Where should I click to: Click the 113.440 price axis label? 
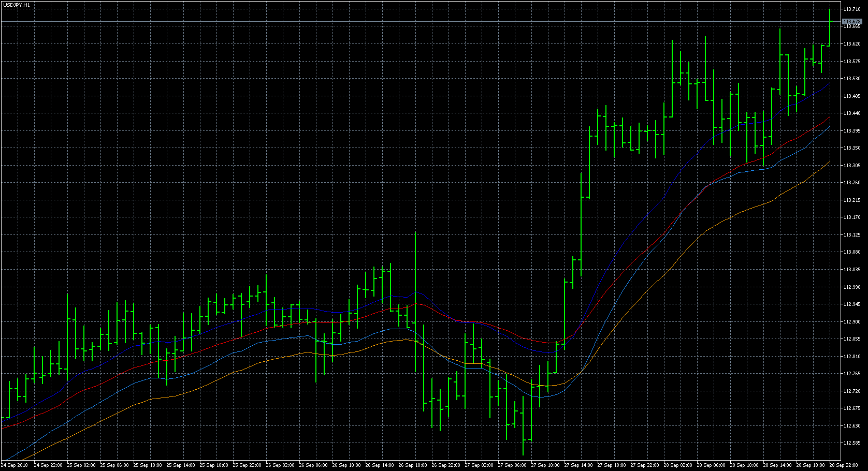pyautogui.click(x=852, y=113)
